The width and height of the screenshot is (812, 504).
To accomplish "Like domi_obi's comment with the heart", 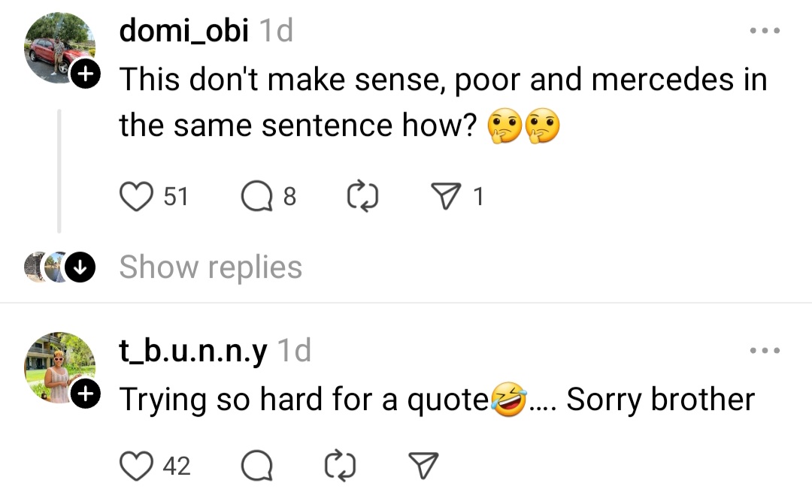I will point(136,197).
